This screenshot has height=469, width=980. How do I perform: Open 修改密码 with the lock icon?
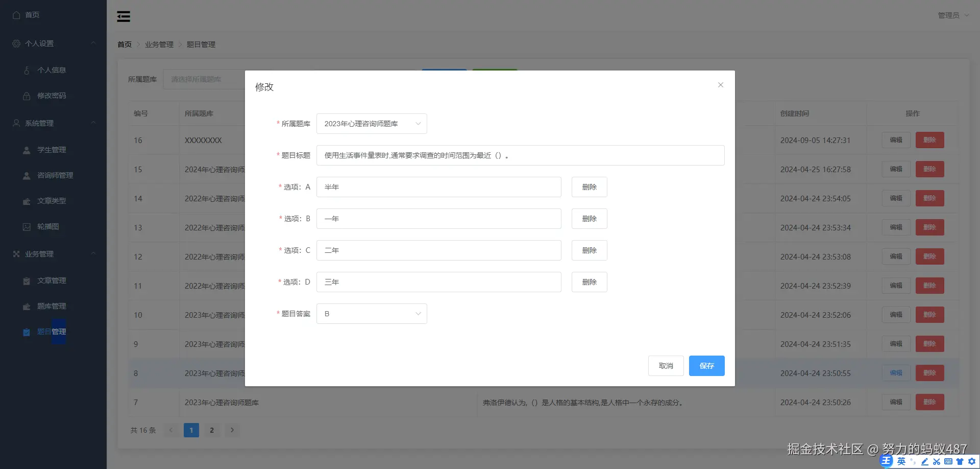click(x=51, y=96)
